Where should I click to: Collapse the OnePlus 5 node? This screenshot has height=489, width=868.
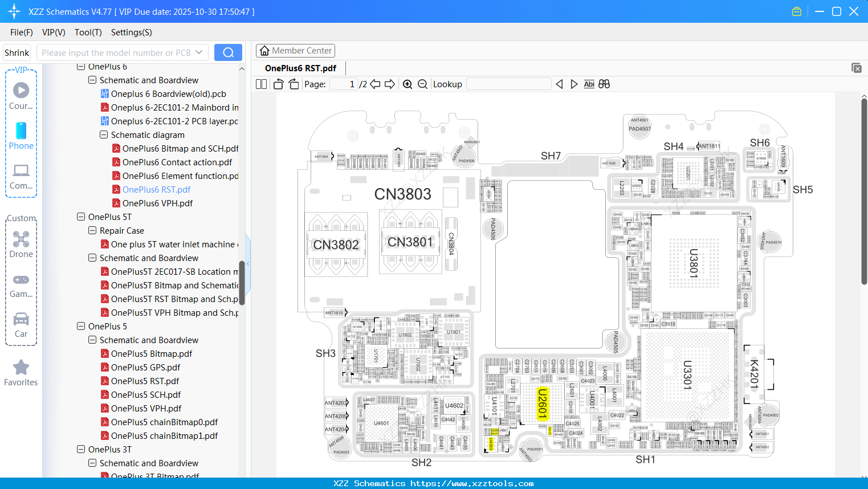tap(81, 327)
